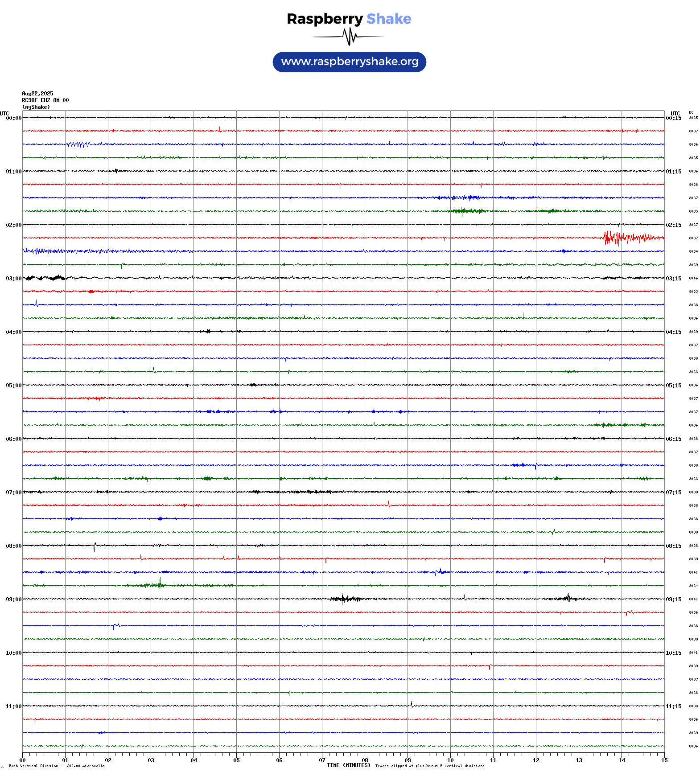Screen dimensions: 700x772
Task: Click the 10:15 time label
Action: [674, 653]
